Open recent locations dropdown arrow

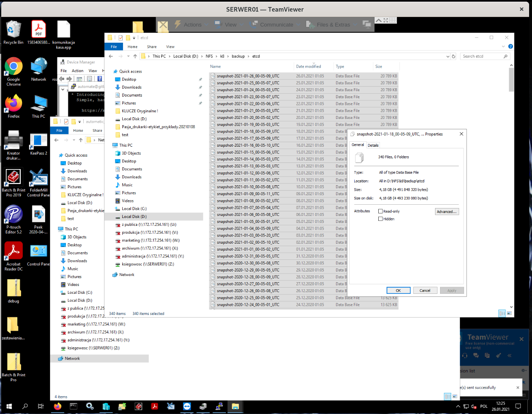tap(128, 56)
